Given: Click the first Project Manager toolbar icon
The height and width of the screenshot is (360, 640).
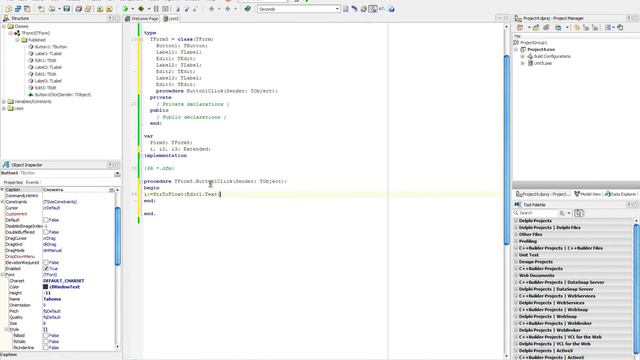Looking at the screenshot, I should pyautogui.click(x=520, y=28).
